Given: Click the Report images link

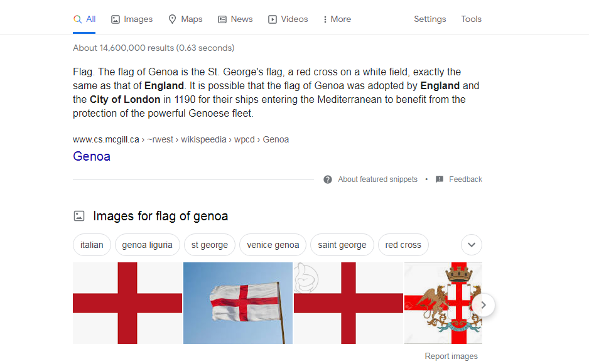Looking at the screenshot, I should point(451,356).
